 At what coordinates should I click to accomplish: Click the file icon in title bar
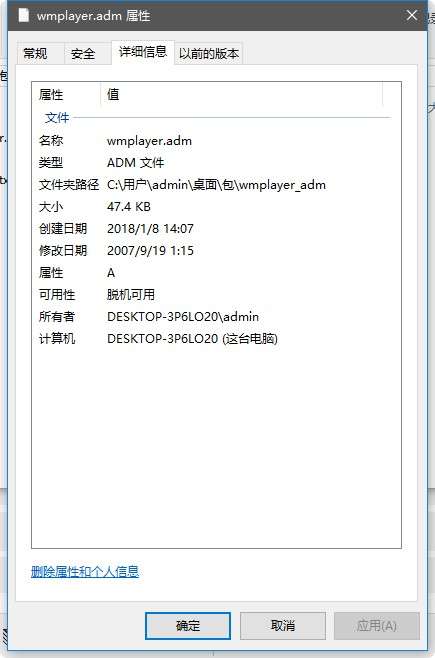[x=24, y=16]
